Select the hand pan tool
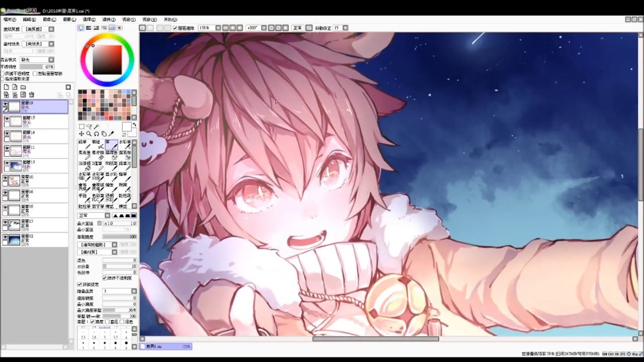The width and height of the screenshot is (644, 362). coord(104,134)
